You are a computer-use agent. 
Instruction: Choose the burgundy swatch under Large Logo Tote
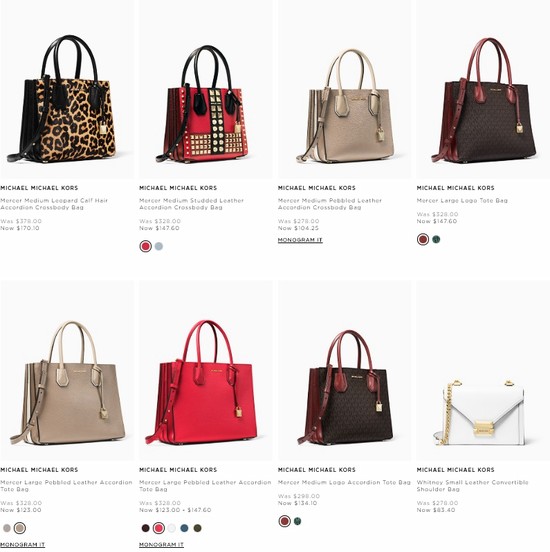click(423, 239)
